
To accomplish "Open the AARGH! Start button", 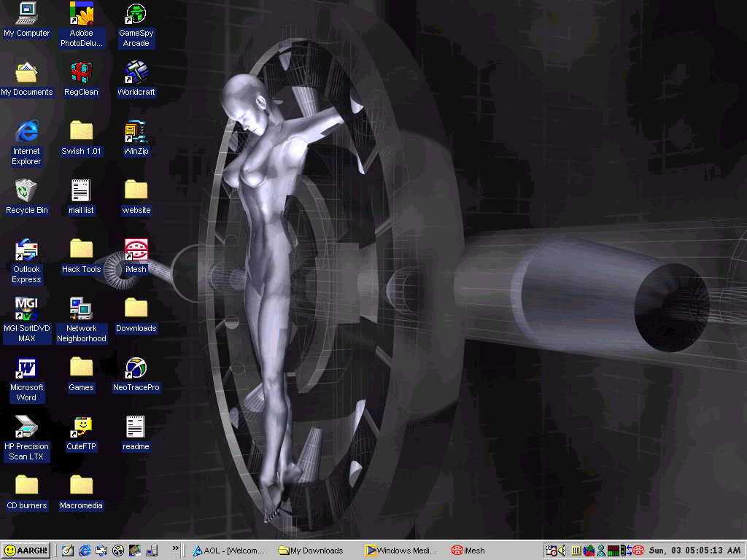I will click(x=26, y=551).
